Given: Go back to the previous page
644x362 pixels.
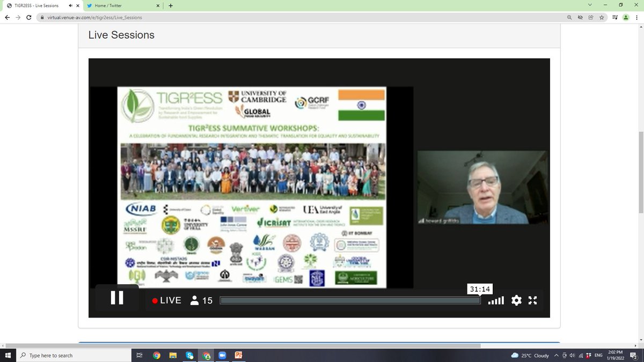Looking at the screenshot, I should [7, 17].
